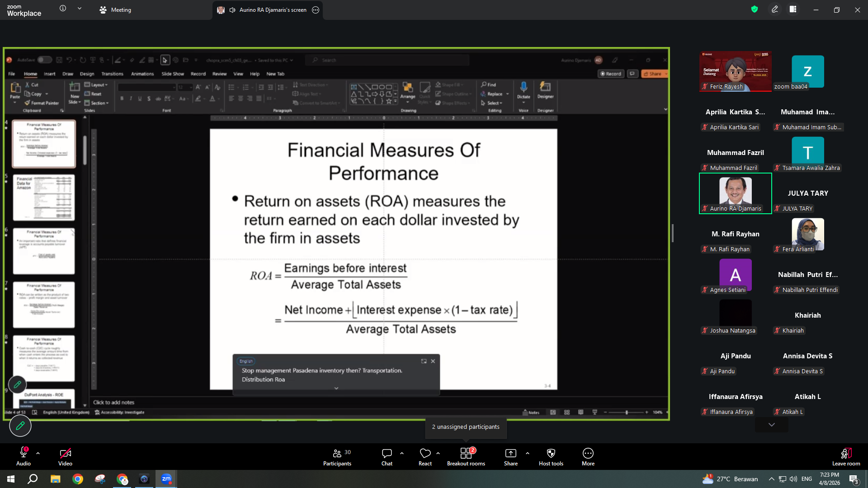Click the Zoom icon in the taskbar
The width and height of the screenshot is (868, 488).
click(x=166, y=479)
